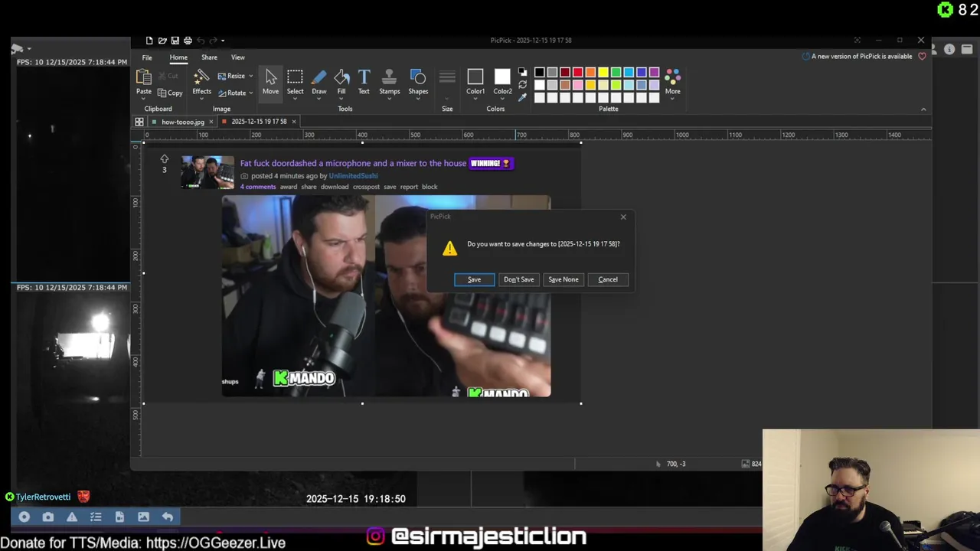This screenshot has height=551, width=980.
Task: Click the swap colors icon
Action: pyautogui.click(x=522, y=73)
